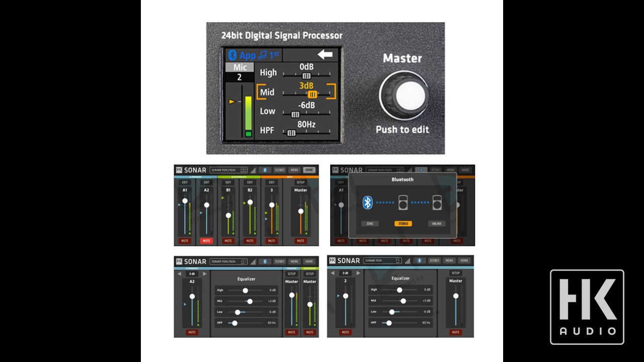Click SETUP above Master in six-channel mixer
644x362 pixels.
(300, 183)
